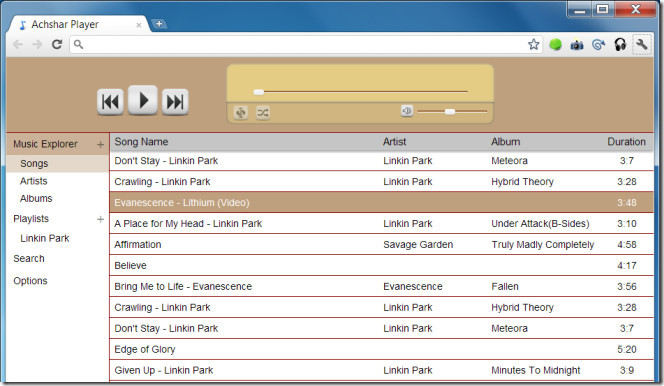Open Options from the sidebar

[30, 281]
